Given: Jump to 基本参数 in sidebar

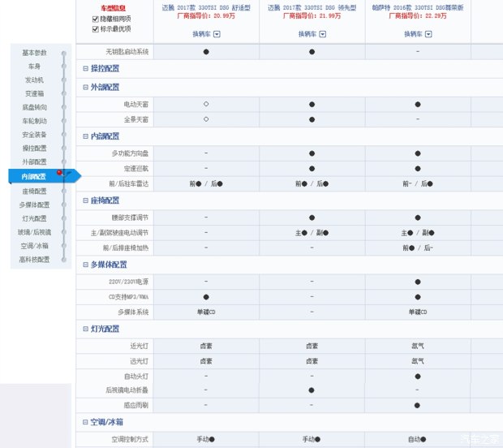Looking at the screenshot, I should [34, 53].
